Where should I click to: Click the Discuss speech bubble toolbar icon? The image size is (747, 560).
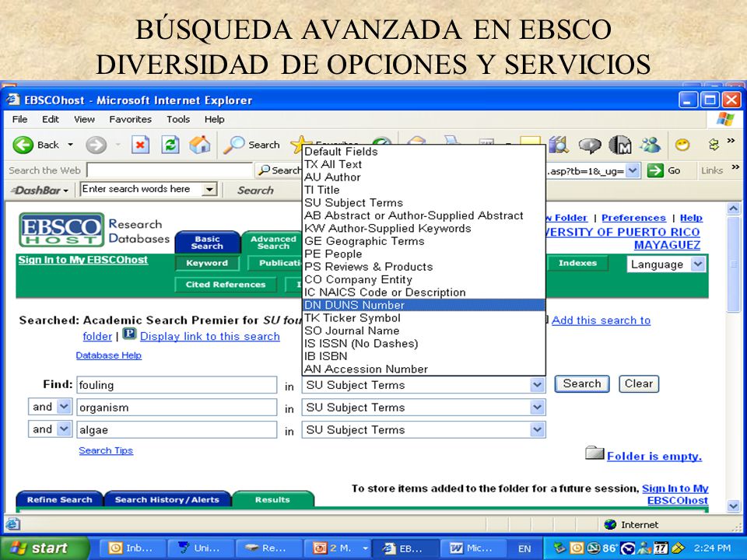(x=589, y=145)
